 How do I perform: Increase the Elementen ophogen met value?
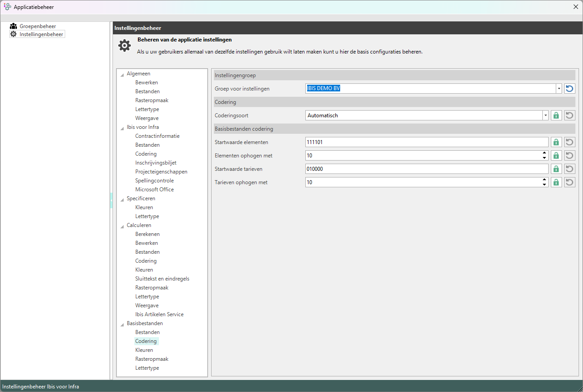[544, 153]
